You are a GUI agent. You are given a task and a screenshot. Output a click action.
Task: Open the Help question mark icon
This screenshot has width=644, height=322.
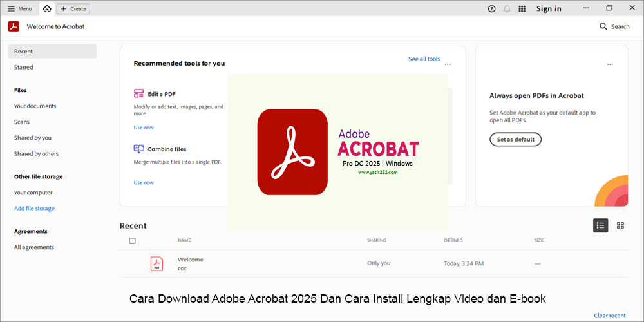pos(491,8)
